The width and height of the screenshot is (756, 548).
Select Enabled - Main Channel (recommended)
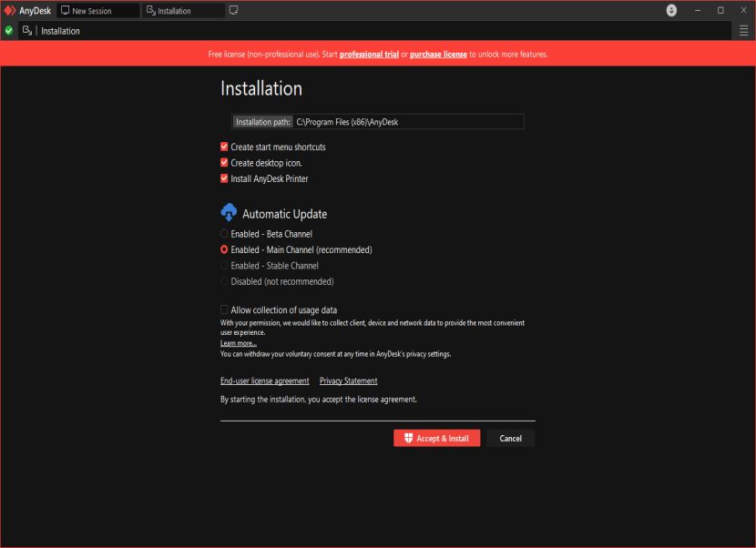point(224,249)
